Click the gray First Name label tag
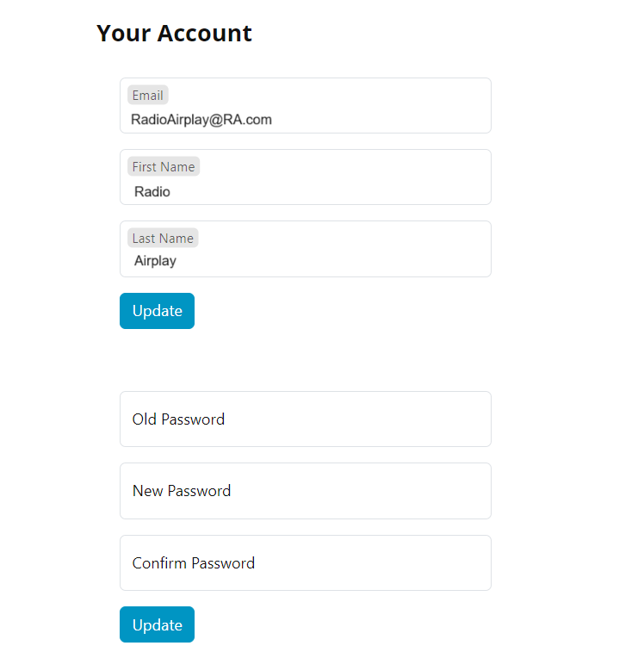 pyautogui.click(x=164, y=166)
